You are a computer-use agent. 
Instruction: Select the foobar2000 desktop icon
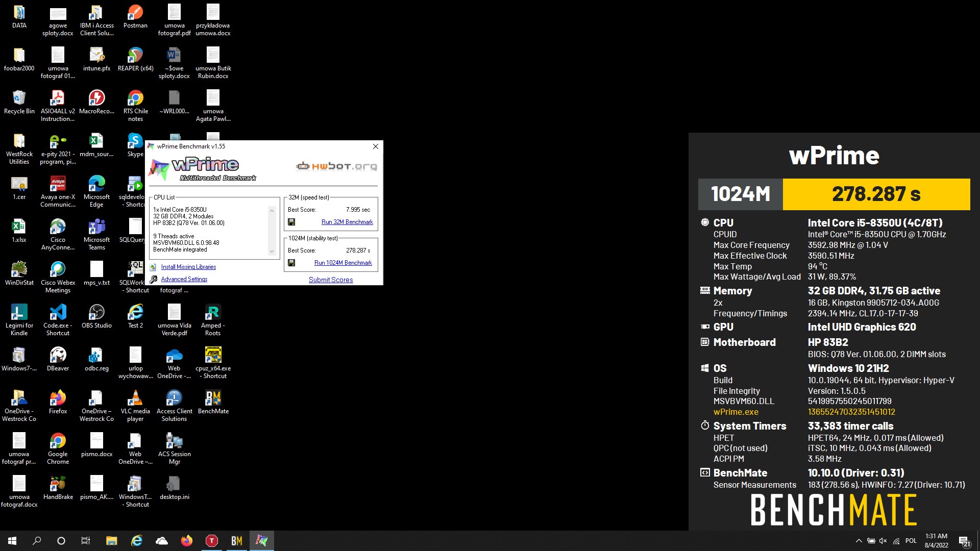click(19, 60)
